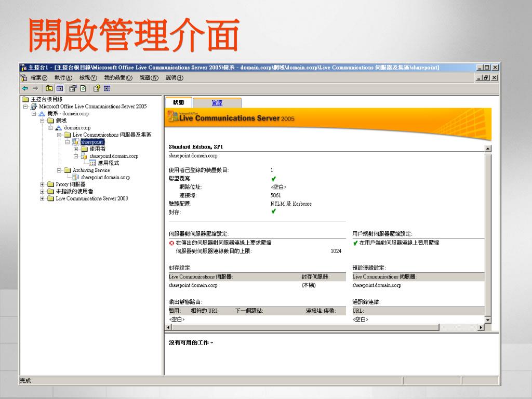Toggle the Show/Hide Action Pane toolbar icon
The image size is (532, 399).
click(x=107, y=88)
